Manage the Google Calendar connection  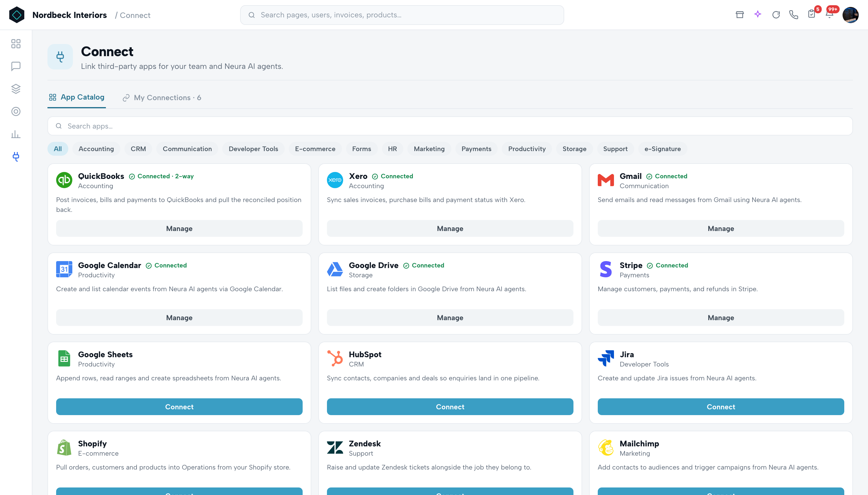(179, 318)
